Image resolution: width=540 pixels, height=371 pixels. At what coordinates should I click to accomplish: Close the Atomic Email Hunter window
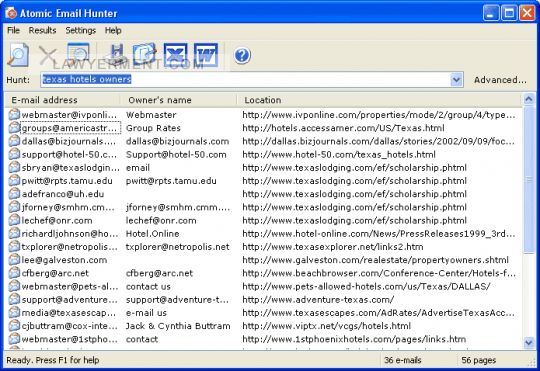pos(527,13)
